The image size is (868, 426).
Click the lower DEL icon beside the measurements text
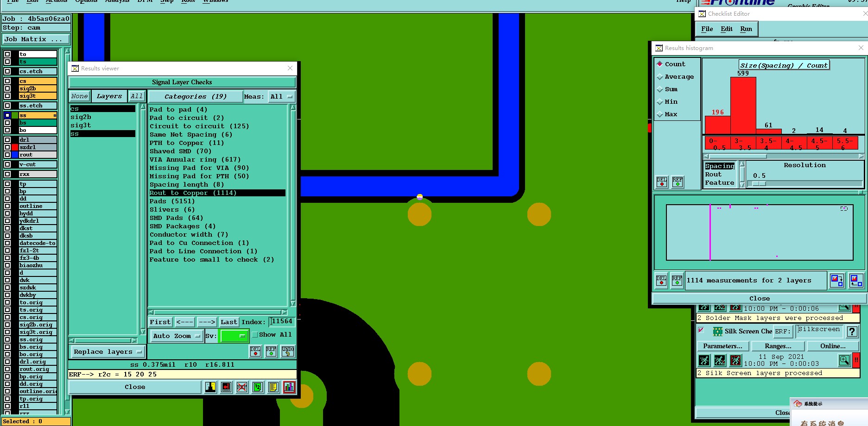661,281
